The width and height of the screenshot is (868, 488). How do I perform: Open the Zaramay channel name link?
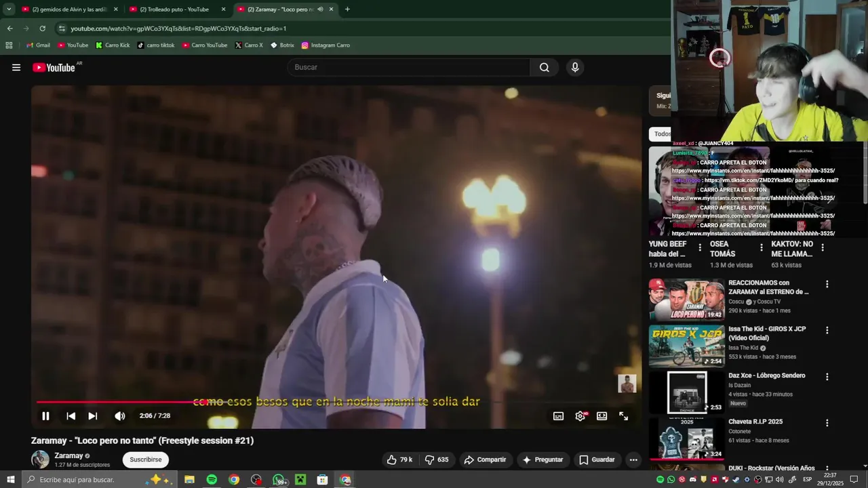pyautogui.click(x=68, y=455)
